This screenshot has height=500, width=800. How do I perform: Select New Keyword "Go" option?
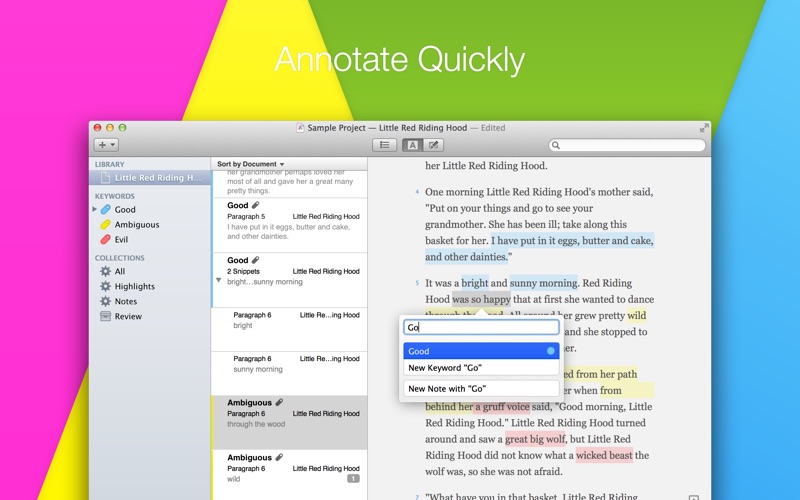(481, 368)
